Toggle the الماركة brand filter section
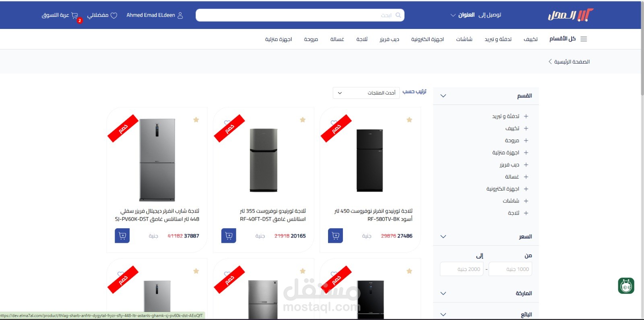The height and width of the screenshot is (320, 644). (486, 293)
